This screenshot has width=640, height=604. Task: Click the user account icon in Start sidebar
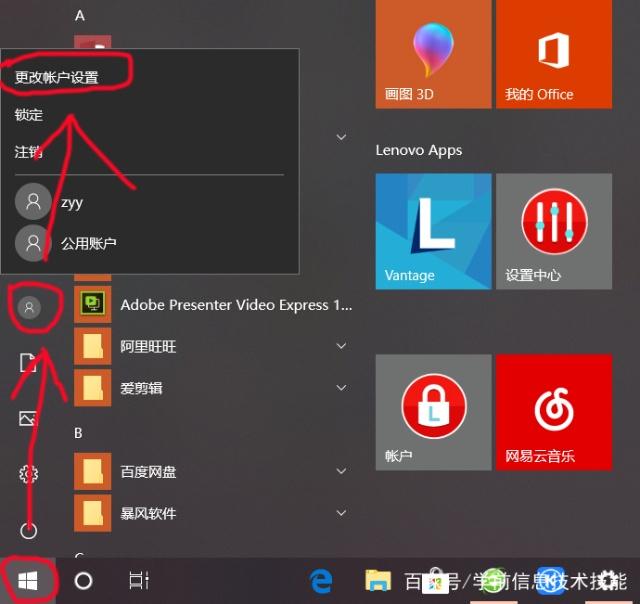click(29, 307)
